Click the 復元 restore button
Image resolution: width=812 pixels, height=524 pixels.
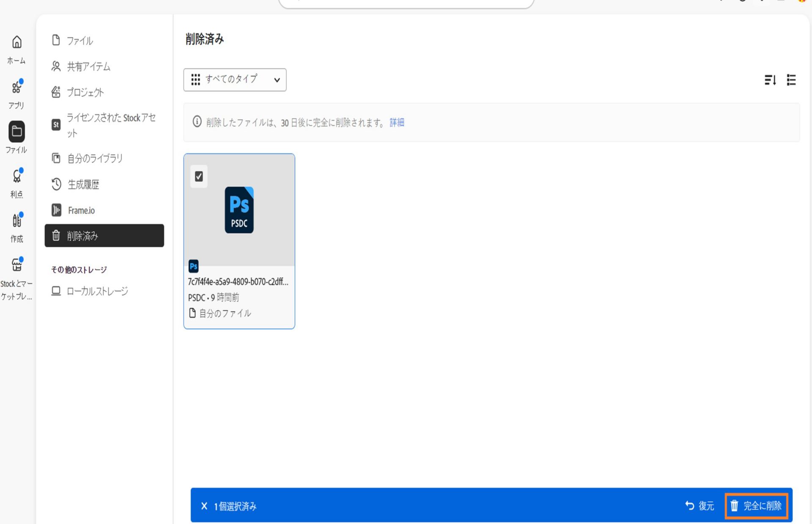700,506
